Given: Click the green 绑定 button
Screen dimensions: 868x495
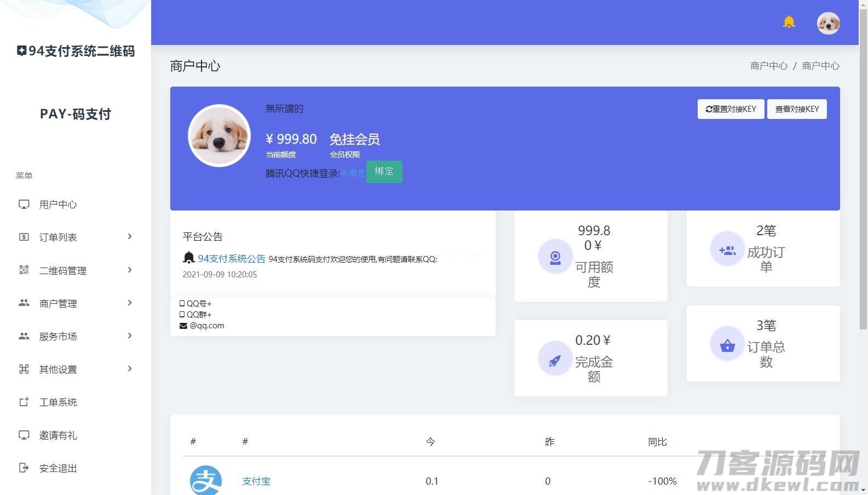Looking at the screenshot, I should [384, 172].
